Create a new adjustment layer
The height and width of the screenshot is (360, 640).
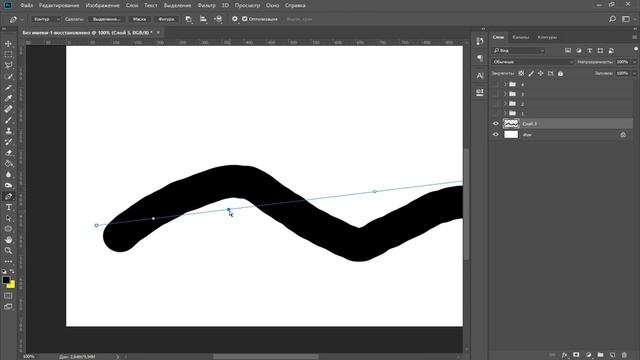589,355
